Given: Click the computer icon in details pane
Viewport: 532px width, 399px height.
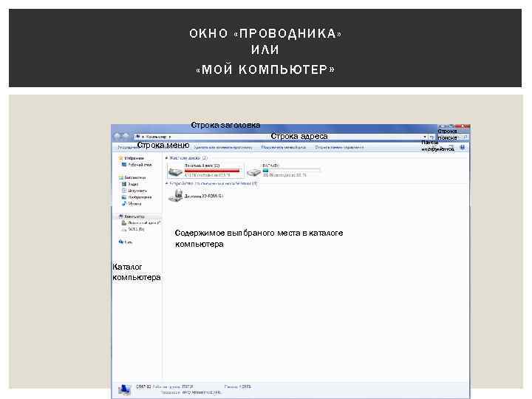Looking at the screenshot, I should tap(125, 389).
